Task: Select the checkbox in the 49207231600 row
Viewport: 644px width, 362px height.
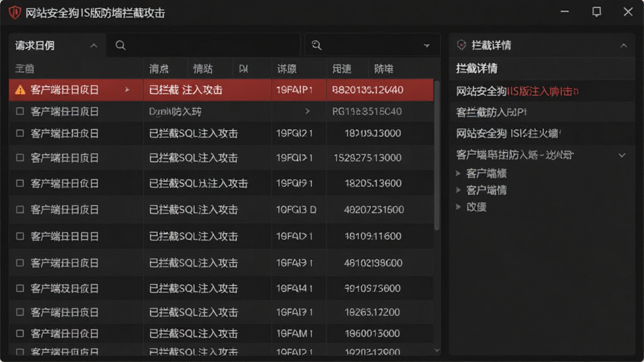Action: pyautogui.click(x=19, y=210)
